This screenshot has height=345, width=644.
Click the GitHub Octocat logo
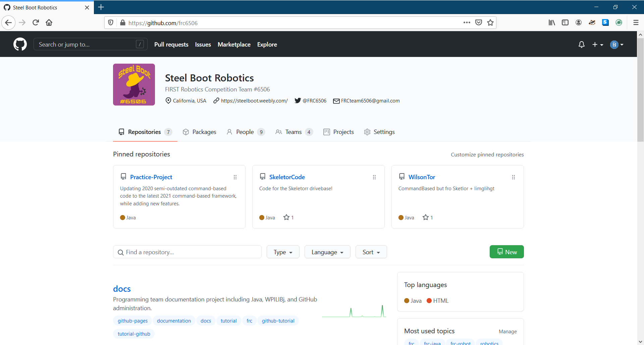tap(20, 44)
